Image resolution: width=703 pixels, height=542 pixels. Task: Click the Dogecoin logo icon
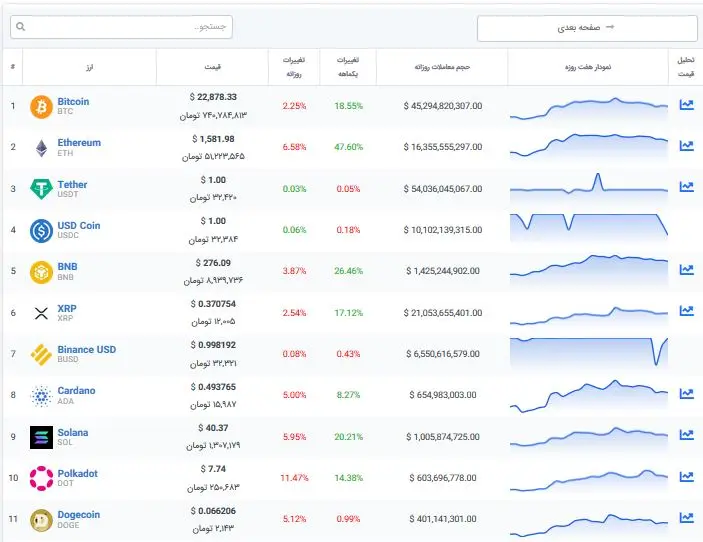[x=41, y=520]
